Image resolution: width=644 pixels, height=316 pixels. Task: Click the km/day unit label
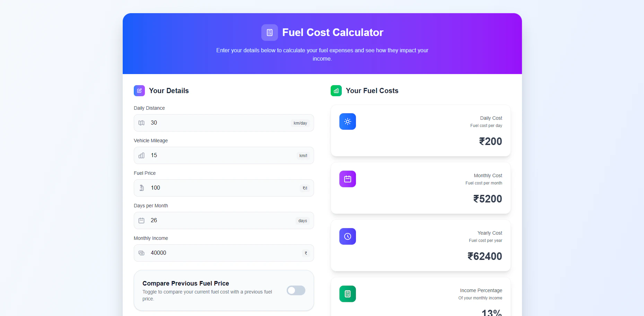click(300, 123)
